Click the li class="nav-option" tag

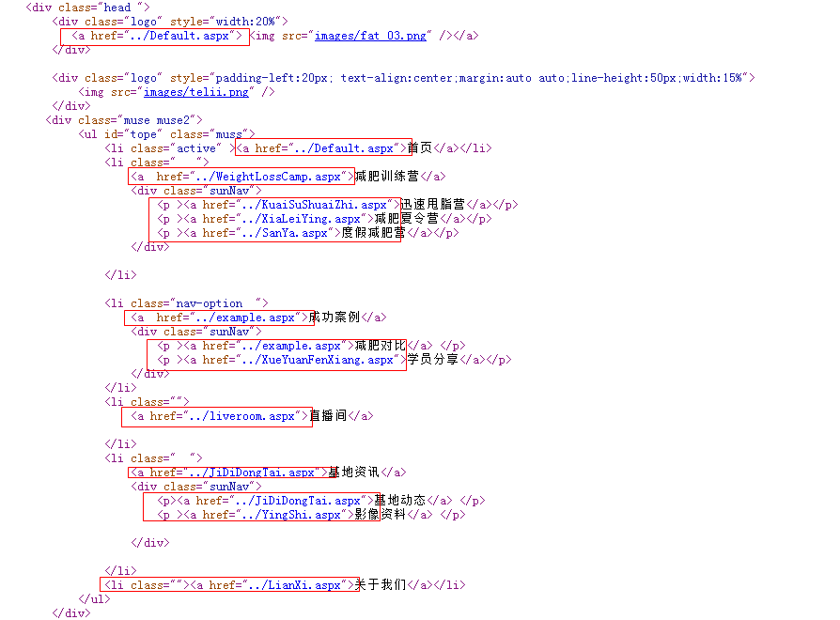(186, 303)
